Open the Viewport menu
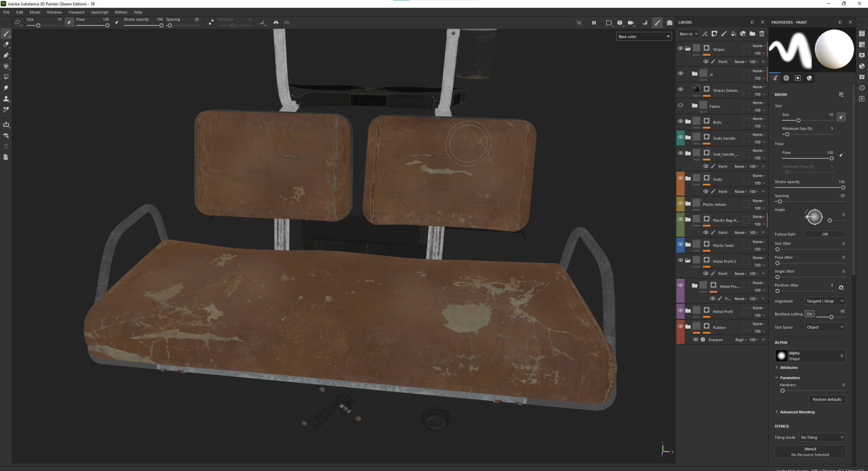Image resolution: width=868 pixels, height=471 pixels. tap(76, 12)
